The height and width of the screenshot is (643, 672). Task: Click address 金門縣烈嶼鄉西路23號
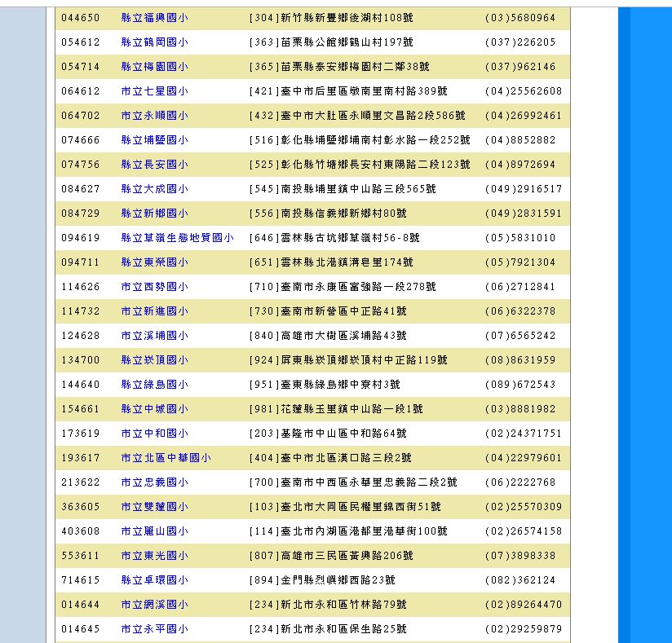338,580
